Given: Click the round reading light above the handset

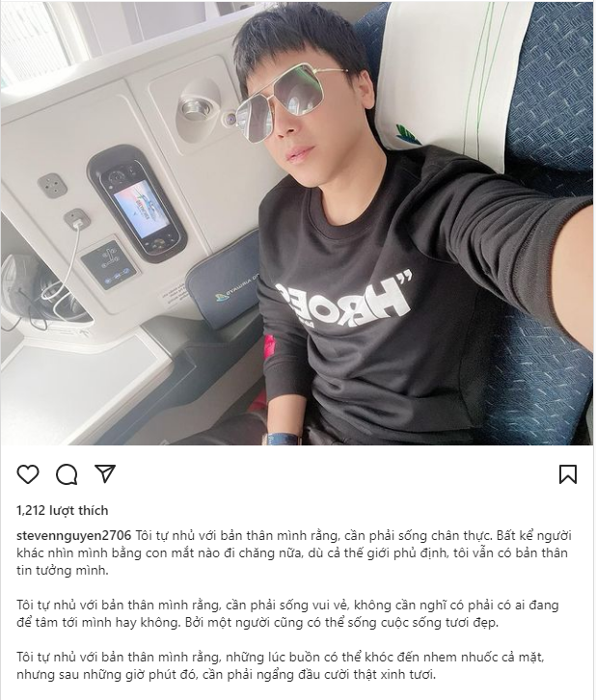Looking at the screenshot, I should [x=198, y=109].
